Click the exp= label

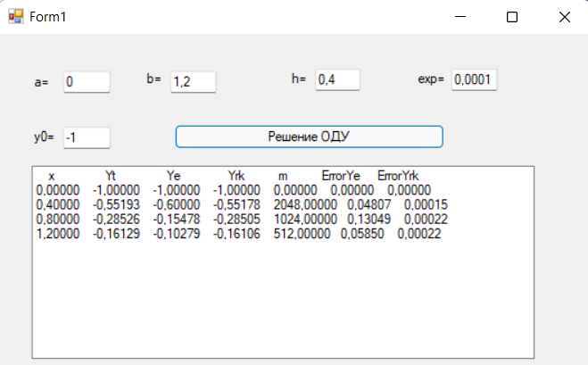[x=431, y=79]
